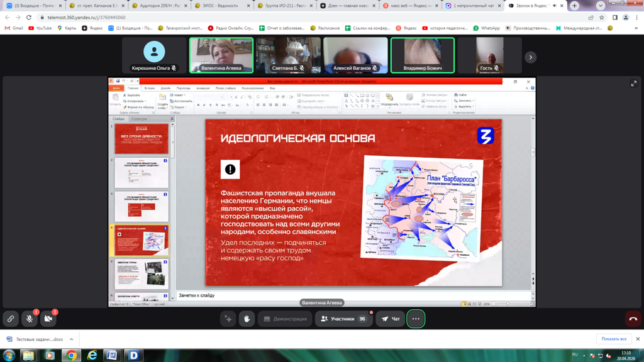The width and height of the screenshot is (644, 362).
Task: Open the Участники participants list
Action: tap(343, 319)
